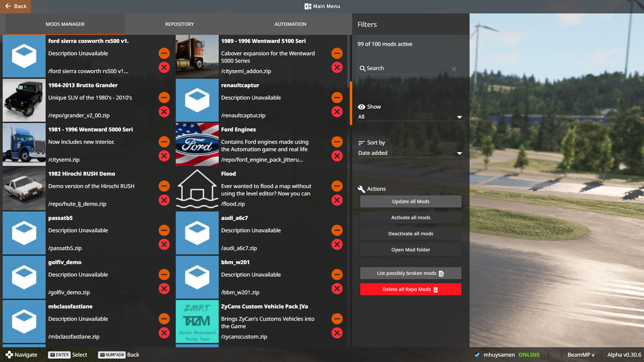Open the Main Menu
Image resolution: width=644 pixels, height=362 pixels.
tap(322, 6)
